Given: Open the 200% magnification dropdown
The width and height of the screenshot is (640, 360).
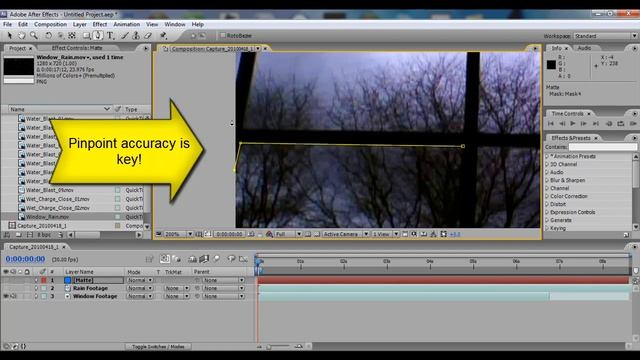Looking at the screenshot, I should point(178,234).
